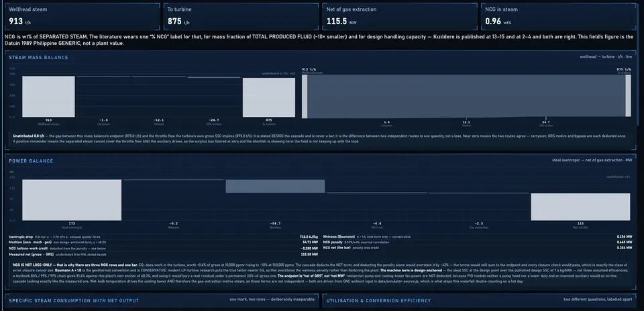Viewport: 644px width, 311px height.
Task: Click 'unattributed vs SSC' mass chart annotation
Action: pyautogui.click(x=278, y=74)
